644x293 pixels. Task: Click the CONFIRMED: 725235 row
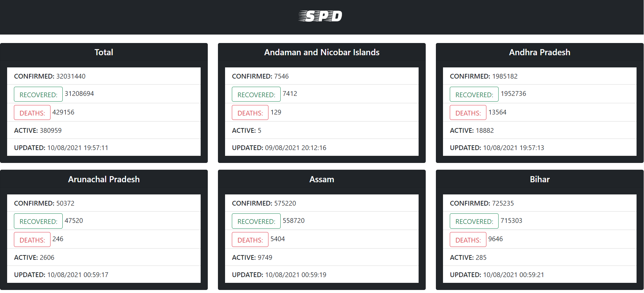pyautogui.click(x=540, y=203)
